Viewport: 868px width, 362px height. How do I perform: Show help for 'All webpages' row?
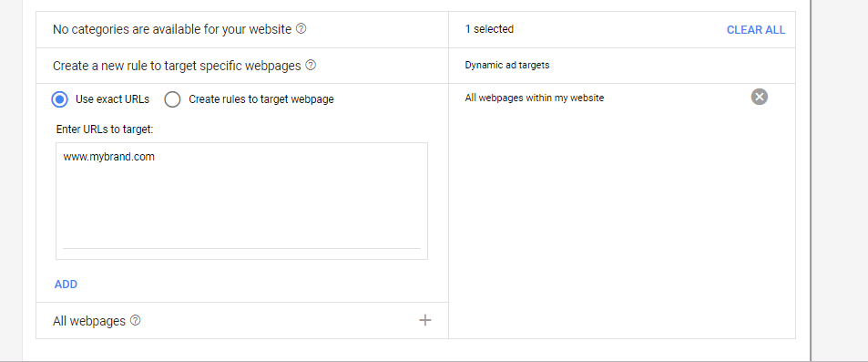coord(136,320)
